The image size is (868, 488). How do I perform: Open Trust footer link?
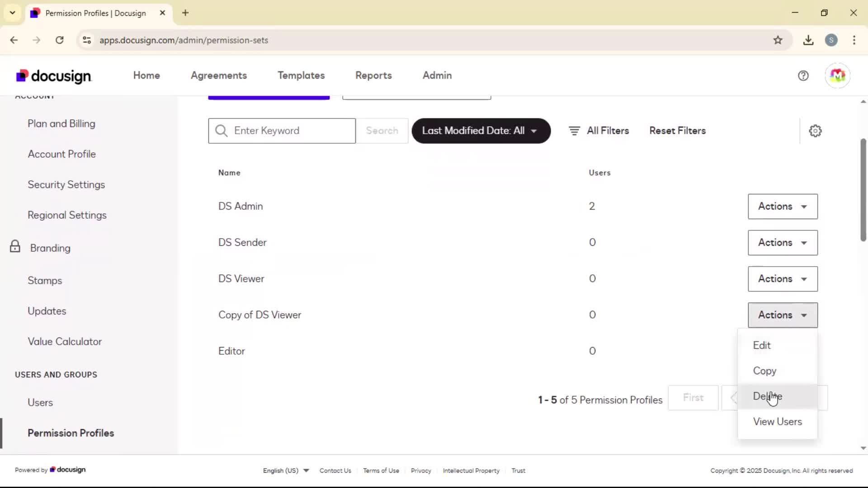[x=518, y=470]
